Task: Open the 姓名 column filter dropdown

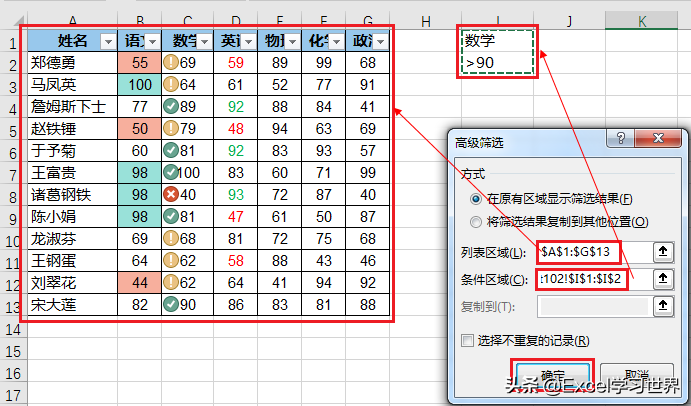Action: point(108,41)
